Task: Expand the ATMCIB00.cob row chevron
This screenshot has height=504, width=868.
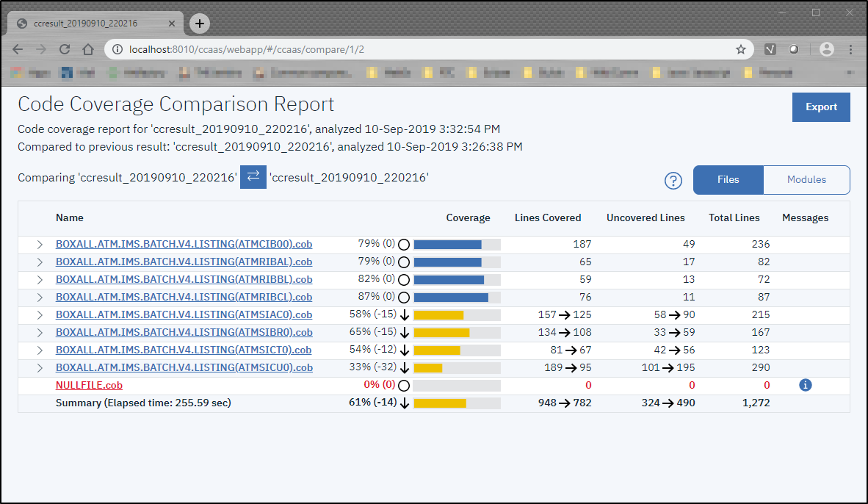Action: (x=40, y=244)
